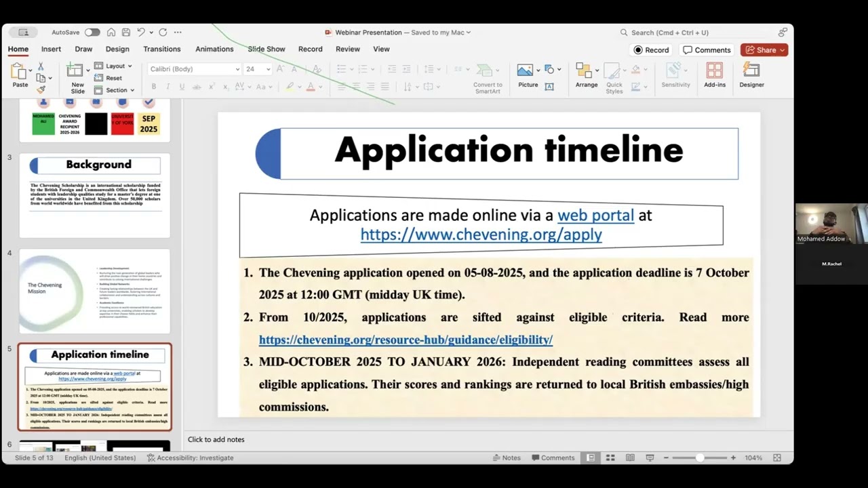Open Comments button beside Share
The image size is (868, 488).
pos(707,50)
